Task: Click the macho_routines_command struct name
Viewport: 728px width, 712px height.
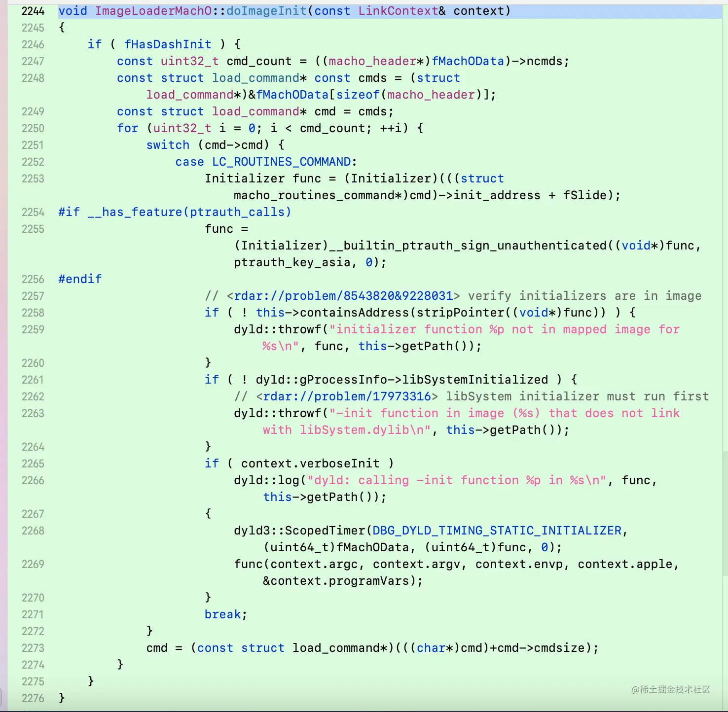Action: (x=314, y=195)
